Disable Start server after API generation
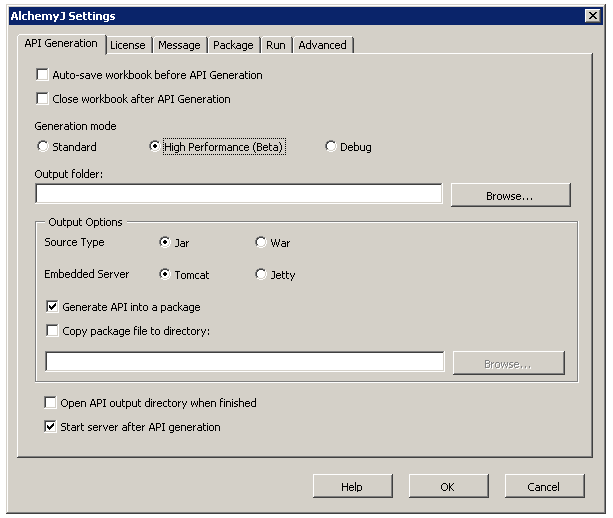 pos(50,427)
